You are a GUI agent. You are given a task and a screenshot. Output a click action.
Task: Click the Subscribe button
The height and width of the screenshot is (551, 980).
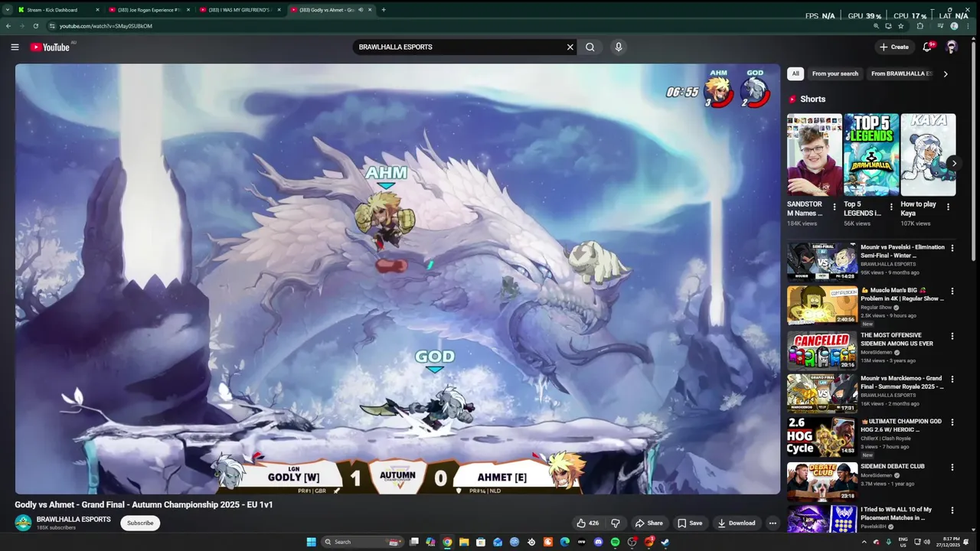coord(140,523)
